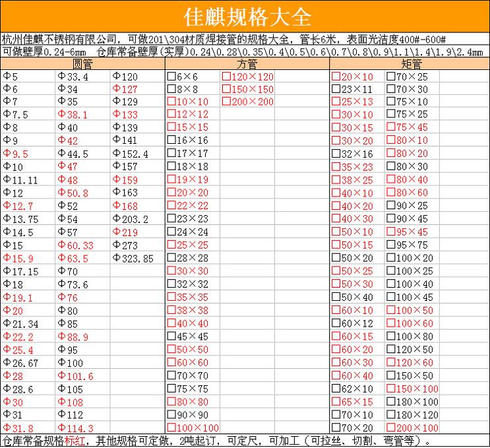490x448 pixels.
Task: Check the box beside 45×45
Action: (x=171, y=336)
